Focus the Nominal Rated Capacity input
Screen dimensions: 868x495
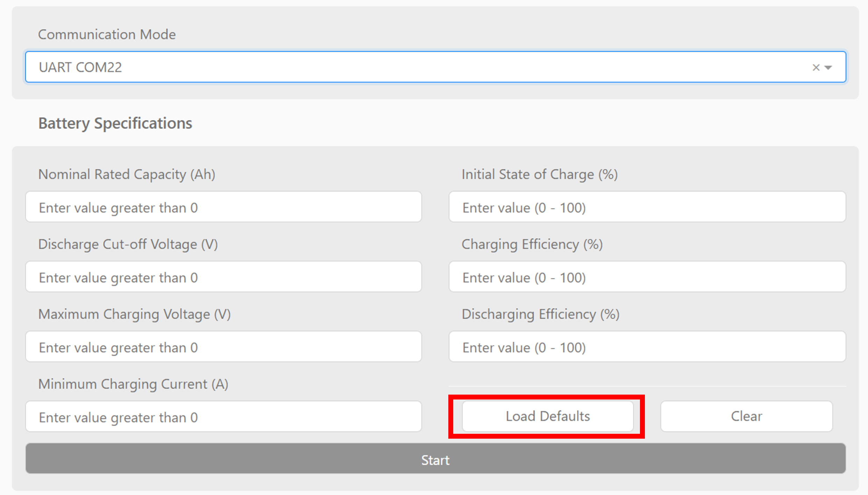pyautogui.click(x=223, y=207)
